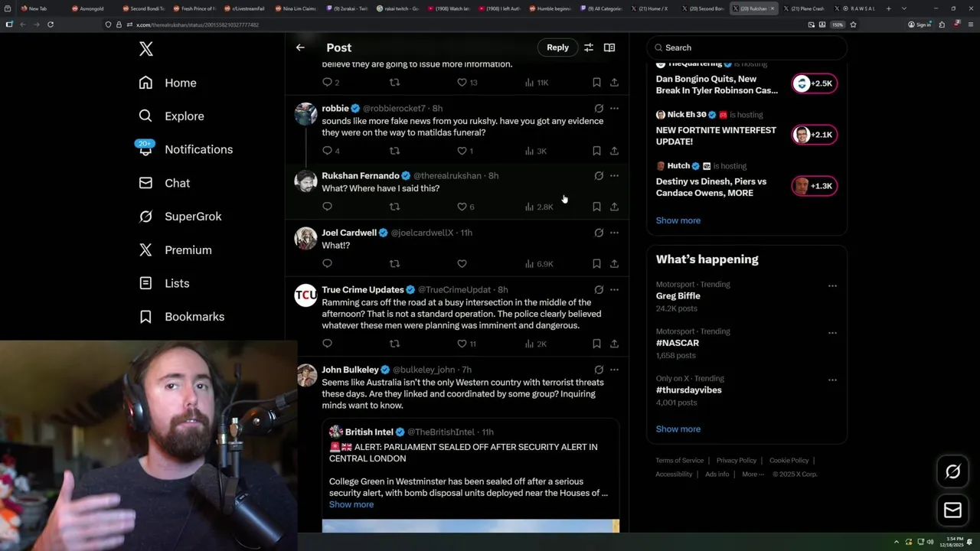
Task: Expand 'More' footer links
Action: tap(753, 474)
